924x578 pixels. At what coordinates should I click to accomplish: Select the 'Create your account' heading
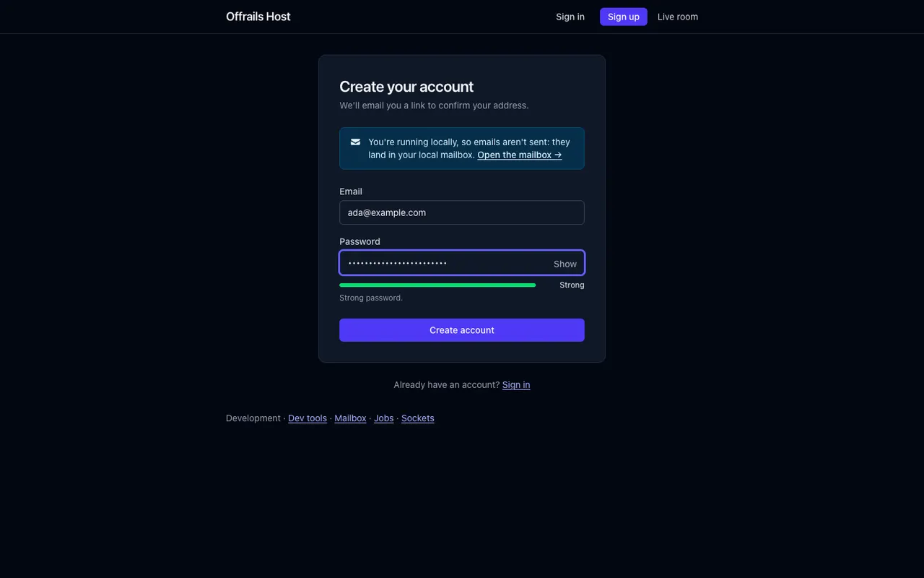point(406,87)
